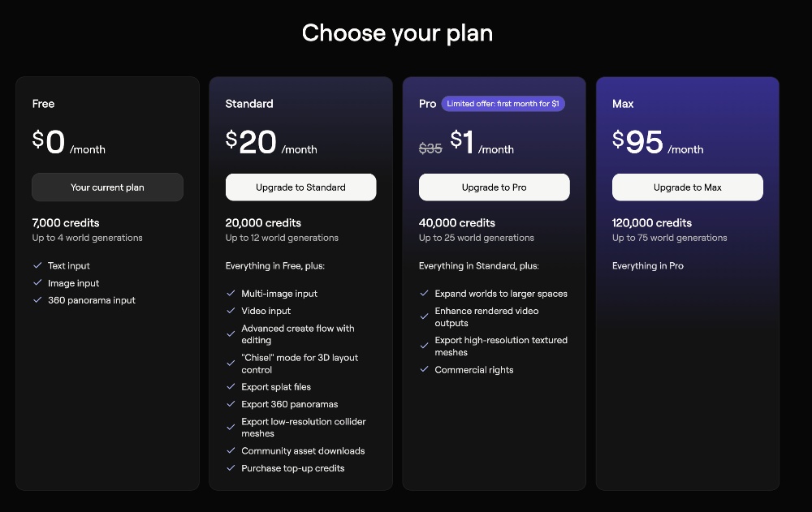Click the Your current plan button
812x512 pixels.
point(107,187)
